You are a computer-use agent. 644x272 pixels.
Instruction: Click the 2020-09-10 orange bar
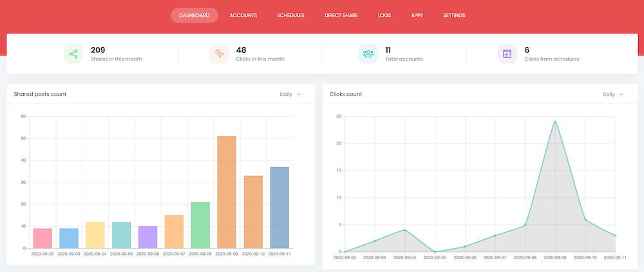pos(253,212)
